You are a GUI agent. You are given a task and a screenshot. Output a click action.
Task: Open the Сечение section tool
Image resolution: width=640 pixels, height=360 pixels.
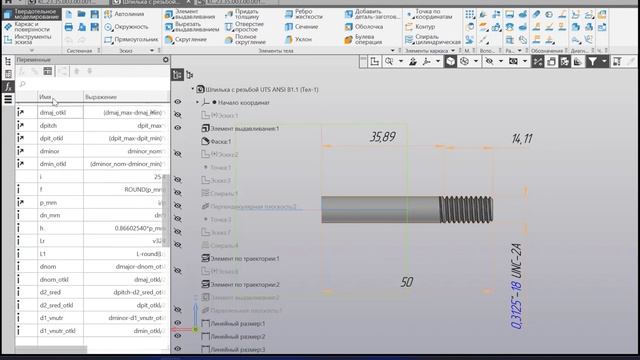302,27
